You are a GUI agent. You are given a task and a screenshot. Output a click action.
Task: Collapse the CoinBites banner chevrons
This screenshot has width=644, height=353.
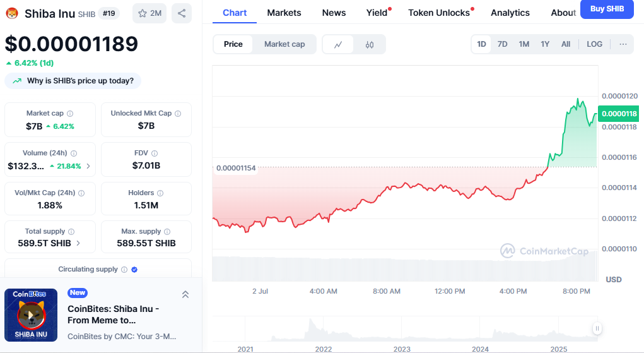tap(185, 294)
